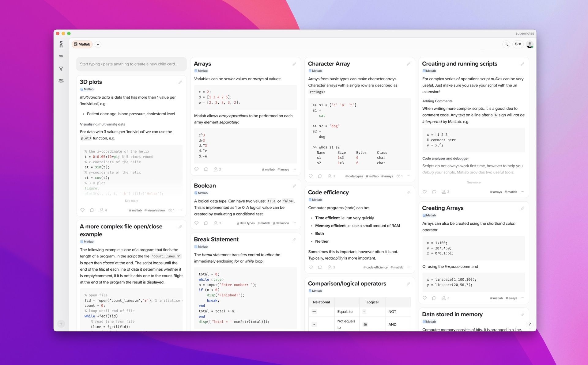
Task: Open the members icon in the sidebar
Action: click(x=61, y=81)
